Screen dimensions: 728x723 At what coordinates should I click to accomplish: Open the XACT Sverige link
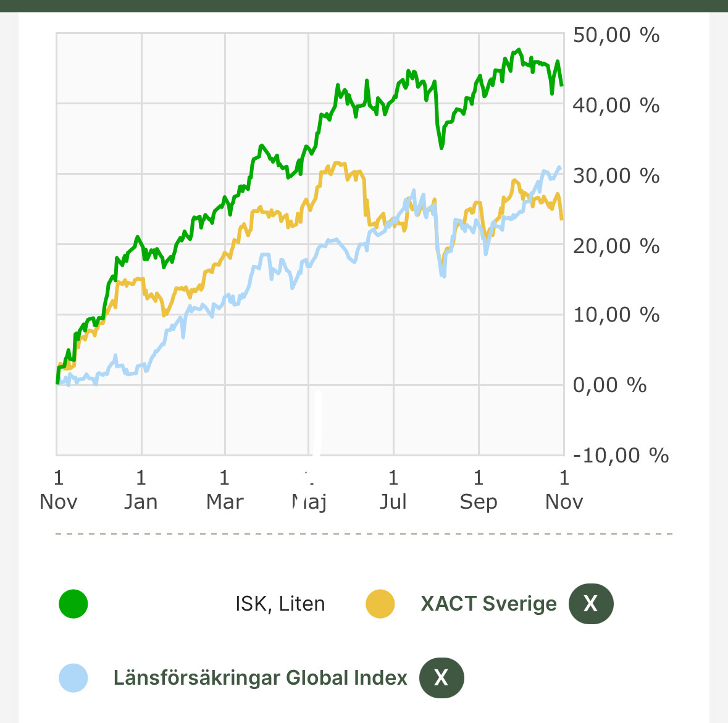488,603
